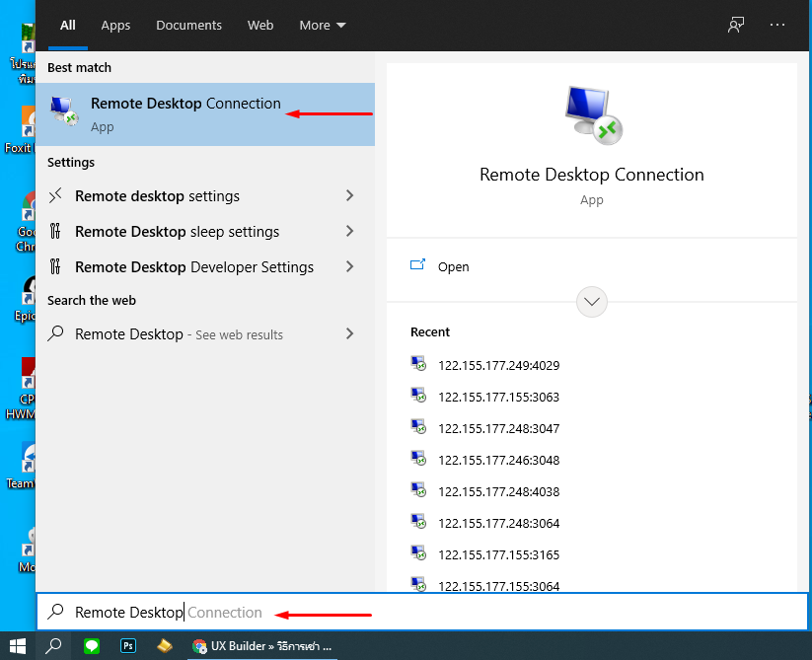
Task: Switch to the Apps tab
Action: point(115,25)
